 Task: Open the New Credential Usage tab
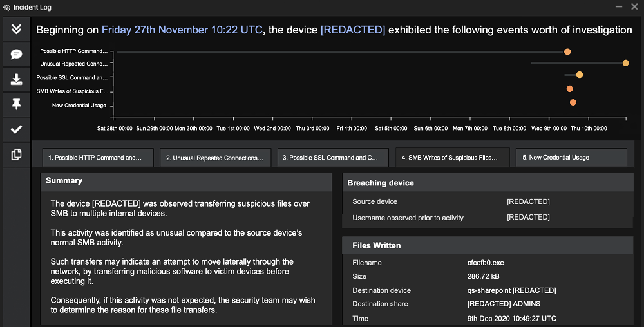pyautogui.click(x=571, y=158)
